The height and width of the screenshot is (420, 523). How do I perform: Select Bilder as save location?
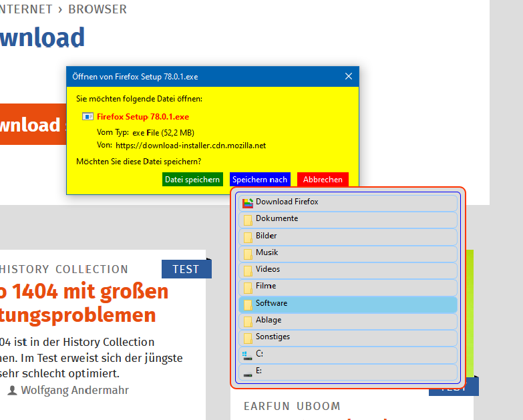348,237
